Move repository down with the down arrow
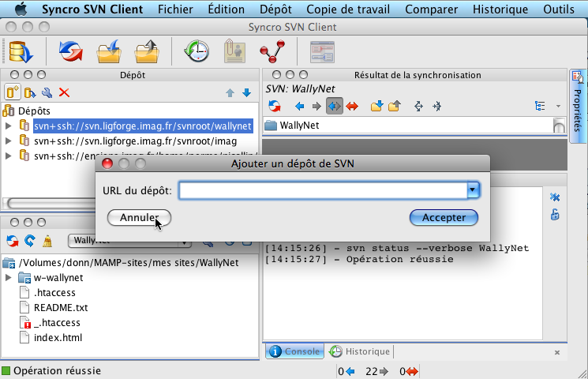588x379 pixels. 246,92
